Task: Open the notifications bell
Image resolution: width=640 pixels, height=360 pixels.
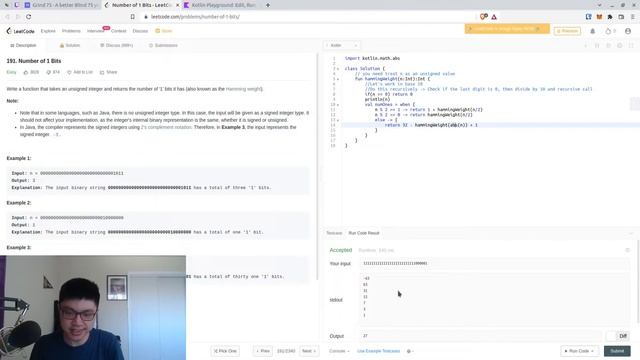Action: pyautogui.click(x=593, y=31)
